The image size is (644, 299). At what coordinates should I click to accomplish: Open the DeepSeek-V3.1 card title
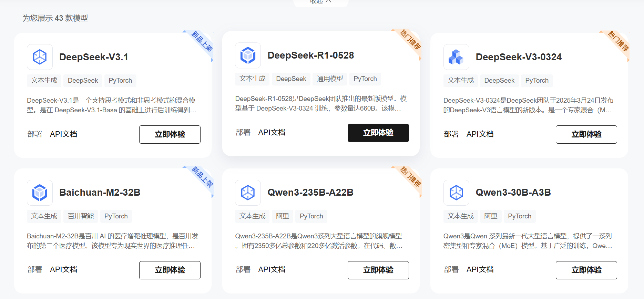pos(94,57)
